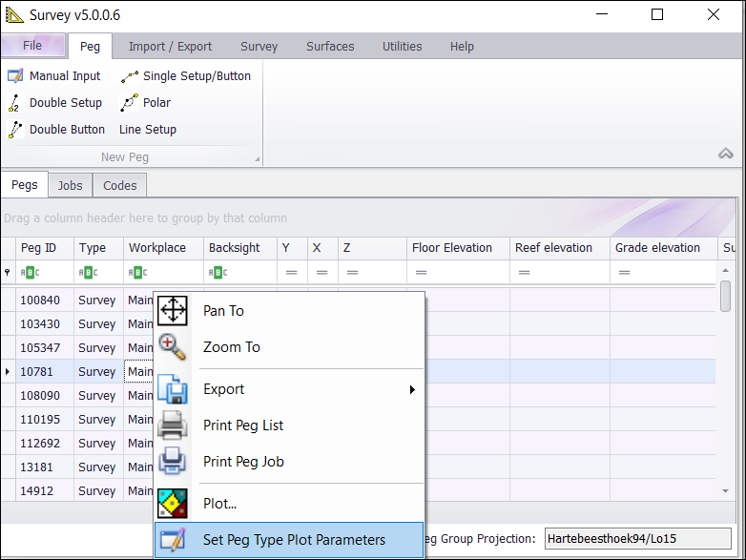Select Set Peg Type Plot Parameters
Viewport: 746px width, 560px height.
tap(294, 540)
